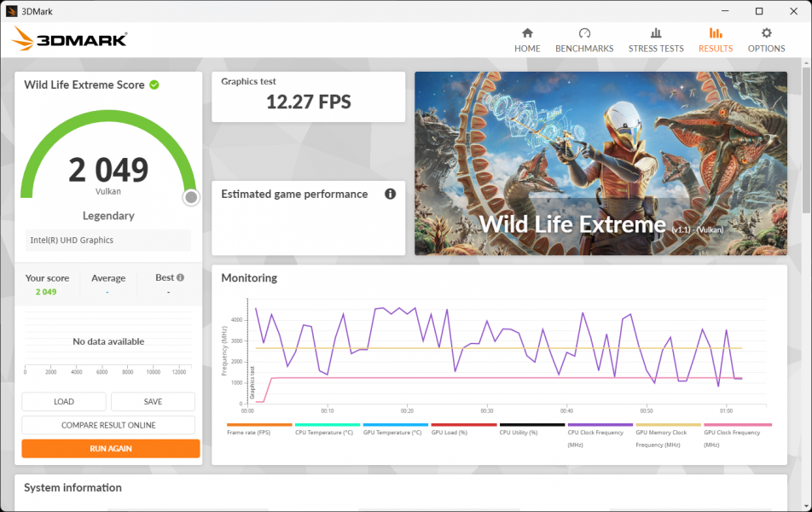Click the 3DMark logo in header
The height and width of the screenshot is (512, 812).
pos(70,38)
